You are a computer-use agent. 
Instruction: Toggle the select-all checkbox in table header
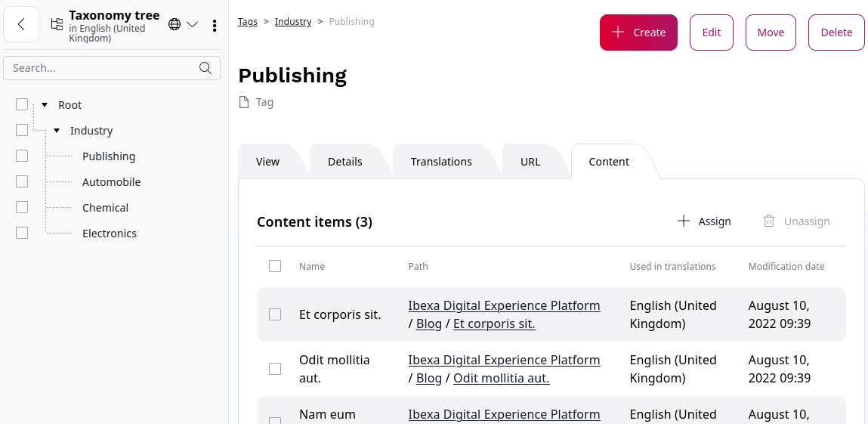[x=275, y=266]
